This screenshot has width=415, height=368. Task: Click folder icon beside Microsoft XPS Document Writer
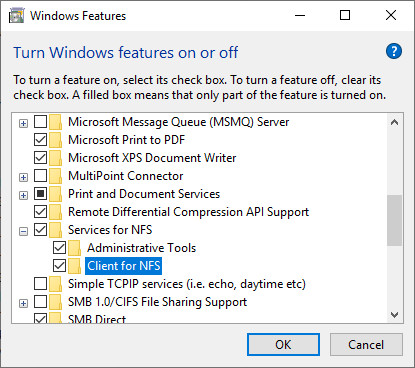pos(55,158)
